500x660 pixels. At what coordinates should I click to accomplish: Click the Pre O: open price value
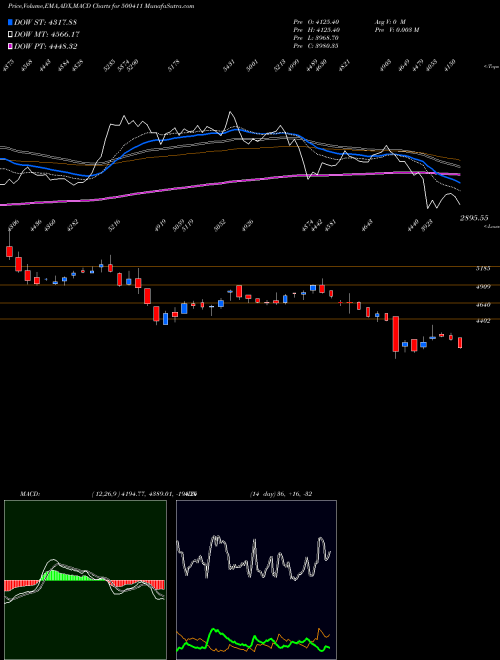coord(316,22)
